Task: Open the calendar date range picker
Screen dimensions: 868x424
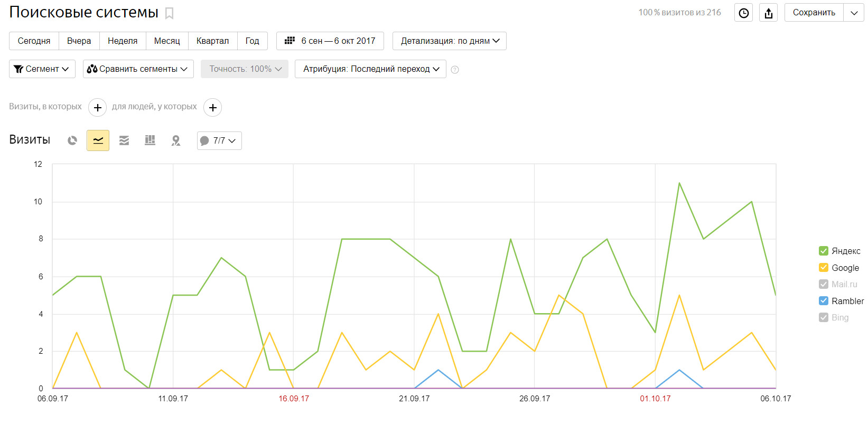Action: pyautogui.click(x=290, y=41)
